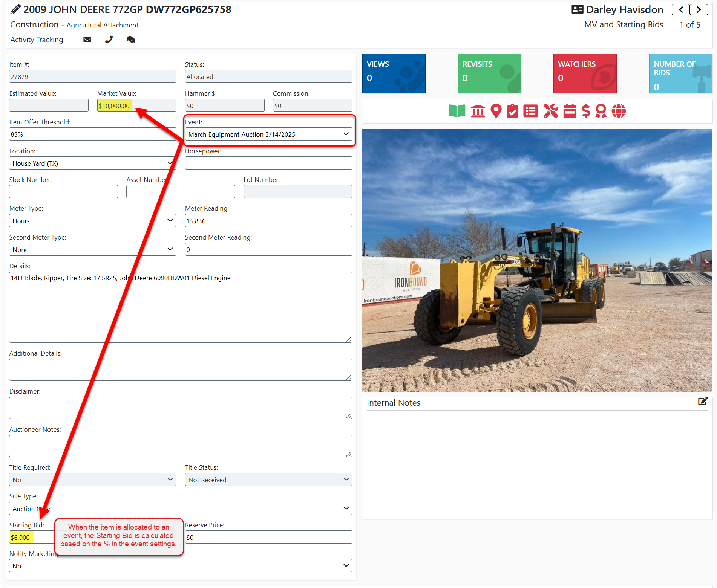Click the Item # field 27879
Viewport: 717px width, 588px height.
pos(92,76)
